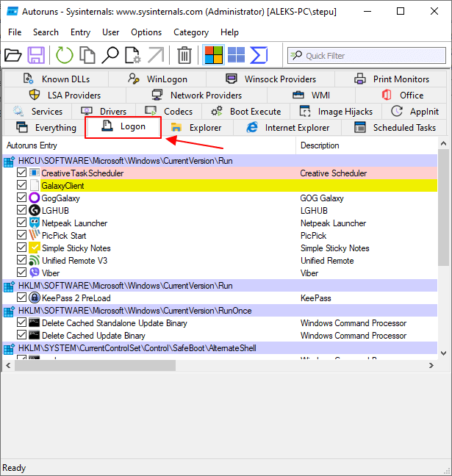Click the Delete trash can icon
This screenshot has width=452, height=476.
point(184,55)
